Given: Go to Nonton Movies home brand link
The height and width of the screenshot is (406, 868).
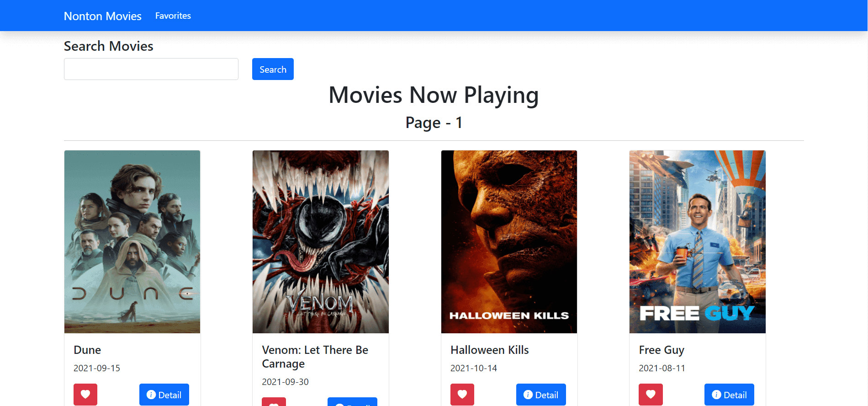Looking at the screenshot, I should [103, 16].
